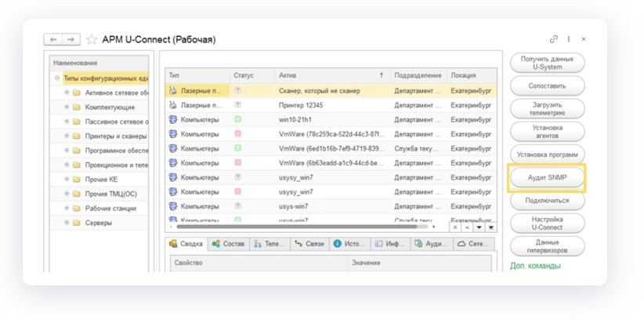This screenshot has width=644, height=320.
Task: Go forward with the right arrow button
Action: click(71, 39)
